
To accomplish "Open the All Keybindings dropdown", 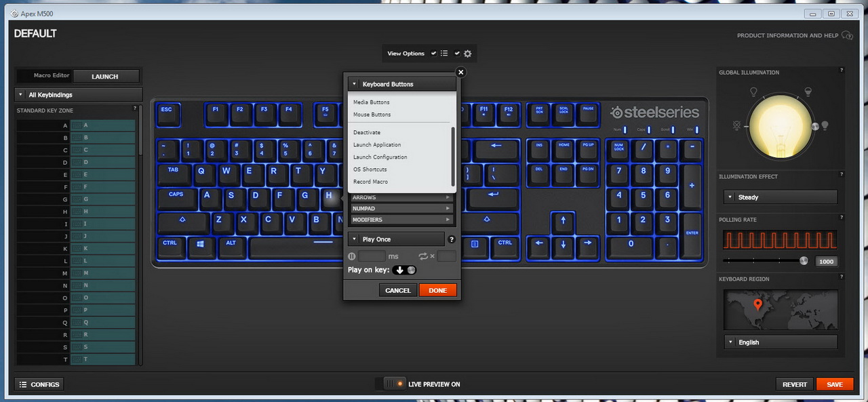I will [x=79, y=95].
